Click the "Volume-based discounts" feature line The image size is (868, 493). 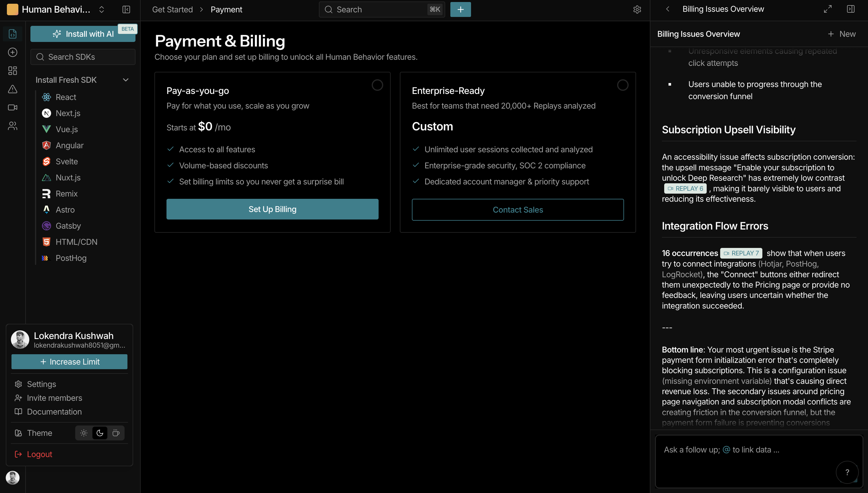tap(224, 165)
